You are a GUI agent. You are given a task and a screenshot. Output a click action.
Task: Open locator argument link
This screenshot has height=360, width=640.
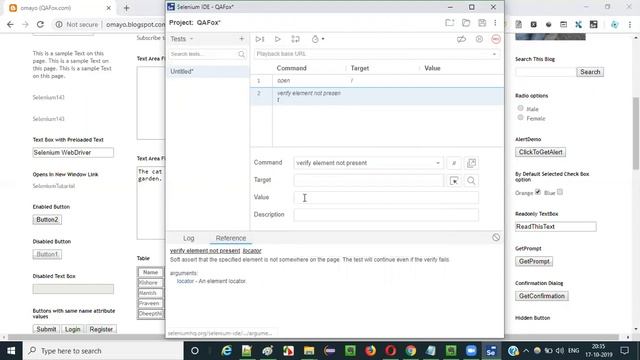click(185, 281)
